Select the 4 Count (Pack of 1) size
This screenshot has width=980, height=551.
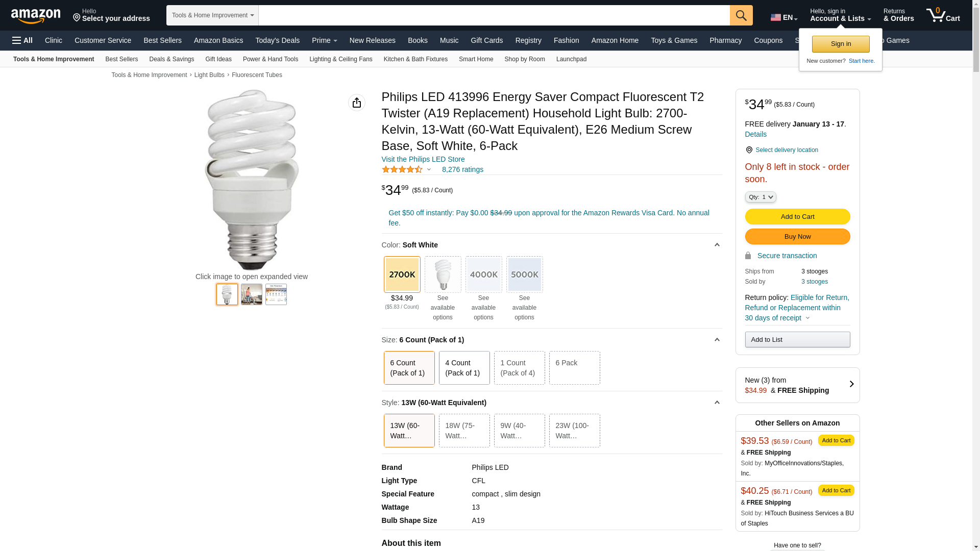point(464,368)
